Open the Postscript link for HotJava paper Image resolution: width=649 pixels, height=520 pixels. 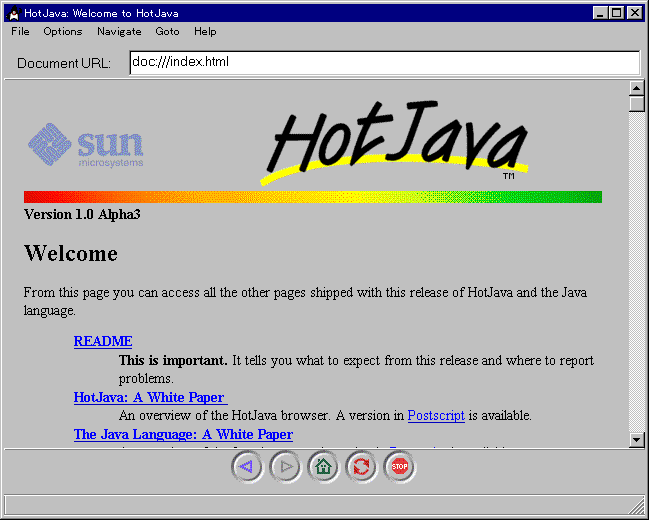tap(436, 415)
